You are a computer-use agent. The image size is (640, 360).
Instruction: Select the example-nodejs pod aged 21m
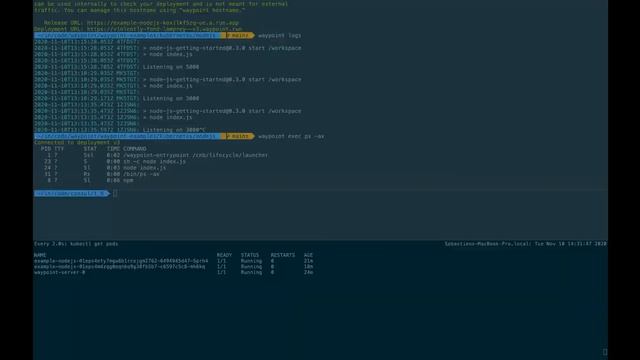point(121,261)
